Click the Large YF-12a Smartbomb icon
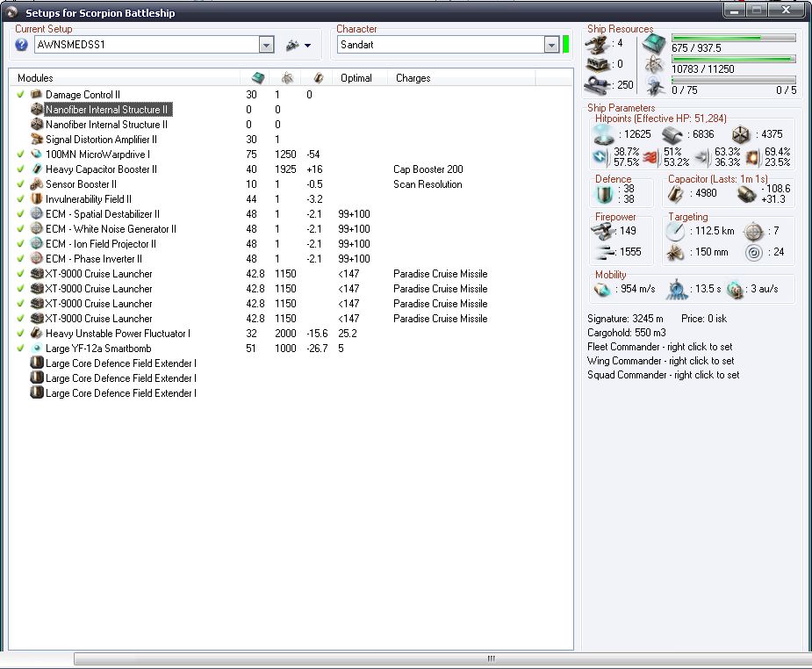Viewport: 812px width, 669px height. click(x=36, y=348)
